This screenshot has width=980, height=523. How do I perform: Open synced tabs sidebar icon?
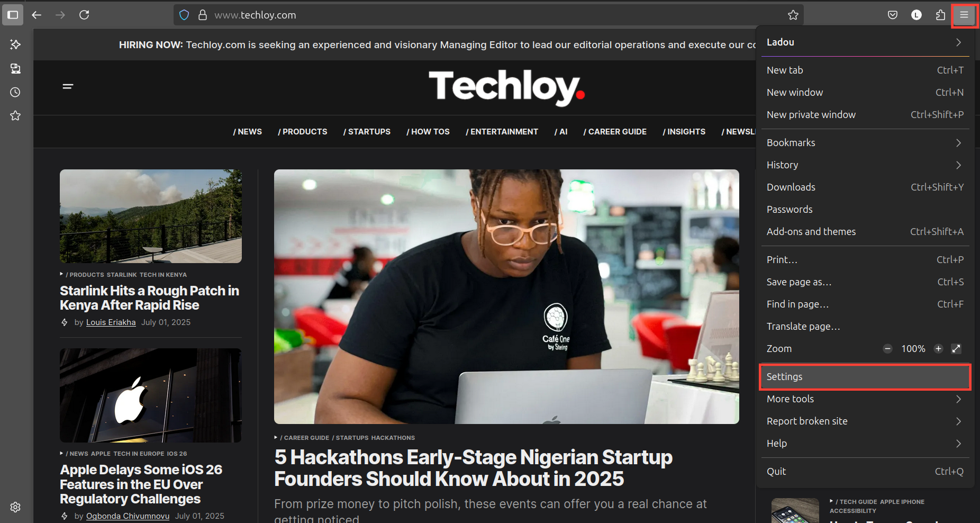click(x=15, y=68)
